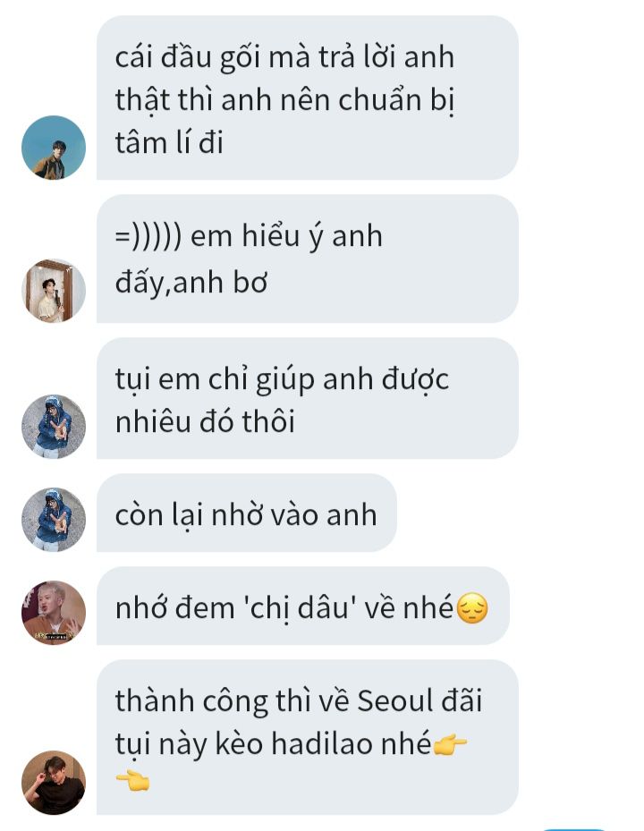Tap the black-shirt sender's avatar

pyautogui.click(x=54, y=783)
